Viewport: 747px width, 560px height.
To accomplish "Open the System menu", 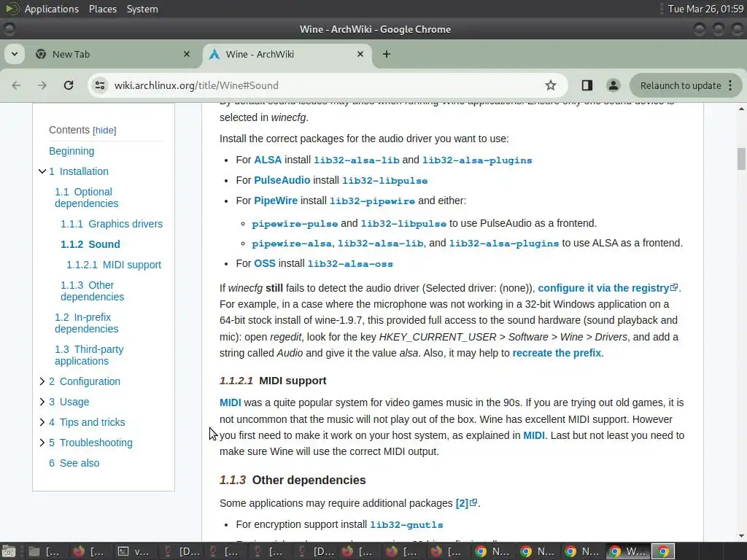I will pos(142,9).
